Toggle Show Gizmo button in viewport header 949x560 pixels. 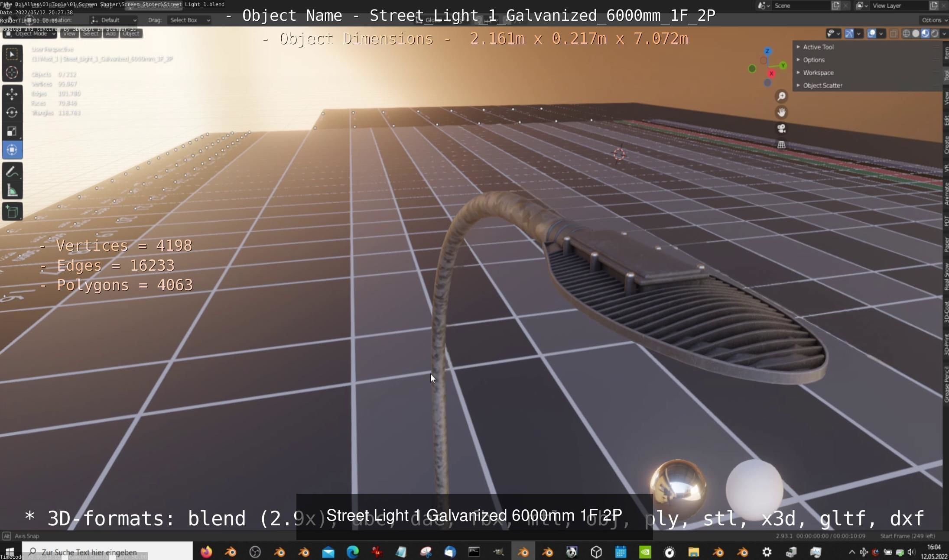(x=849, y=33)
